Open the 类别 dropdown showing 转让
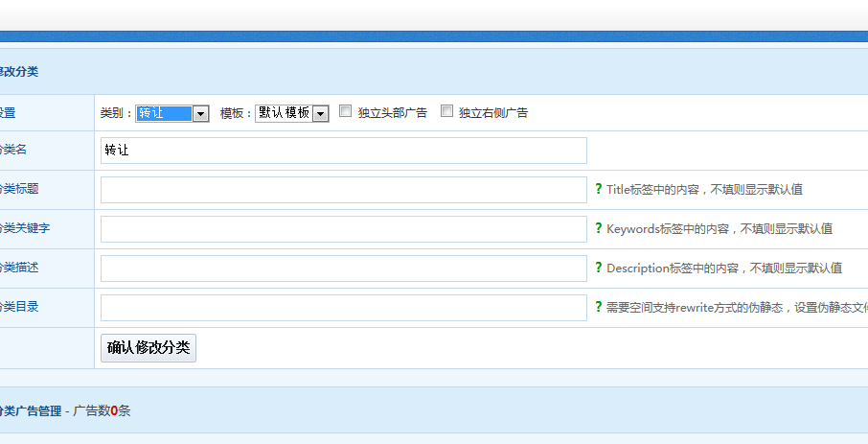Viewport: 868px width, 444px height. tap(172, 113)
